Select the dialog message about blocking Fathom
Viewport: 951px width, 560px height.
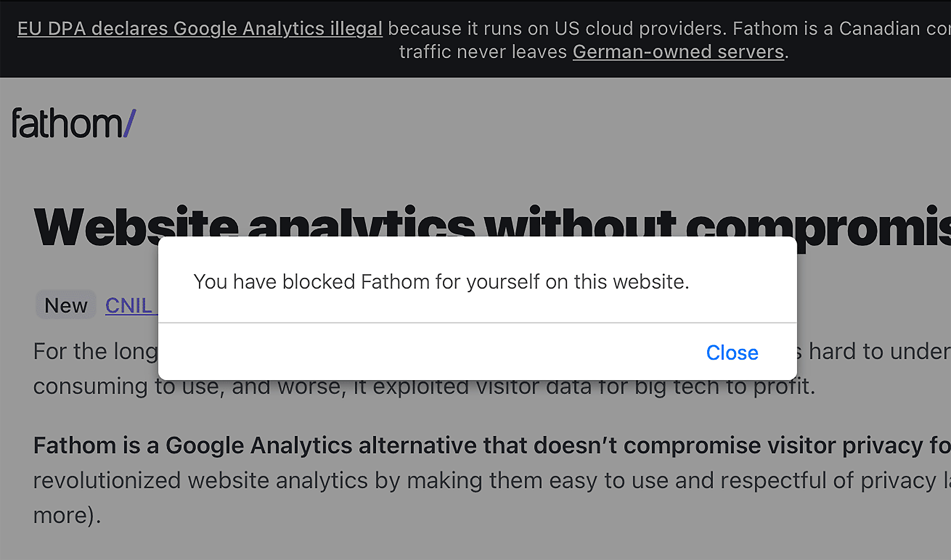pos(441,281)
